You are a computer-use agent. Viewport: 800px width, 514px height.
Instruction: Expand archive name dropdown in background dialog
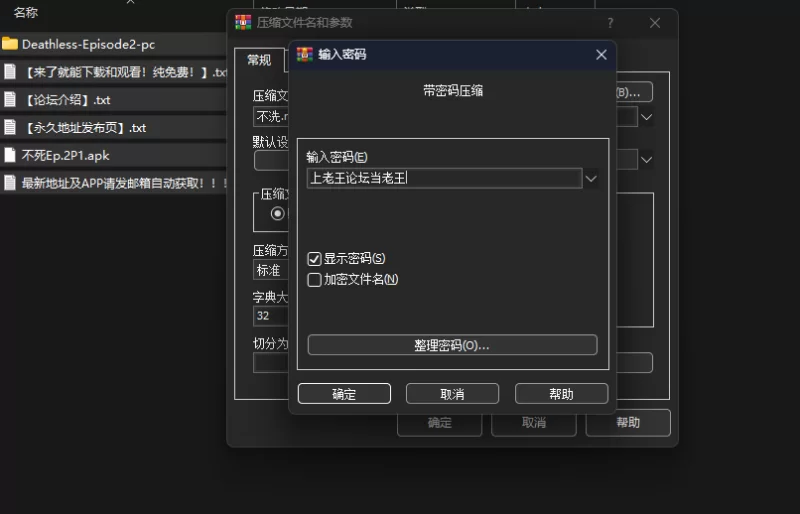646,117
